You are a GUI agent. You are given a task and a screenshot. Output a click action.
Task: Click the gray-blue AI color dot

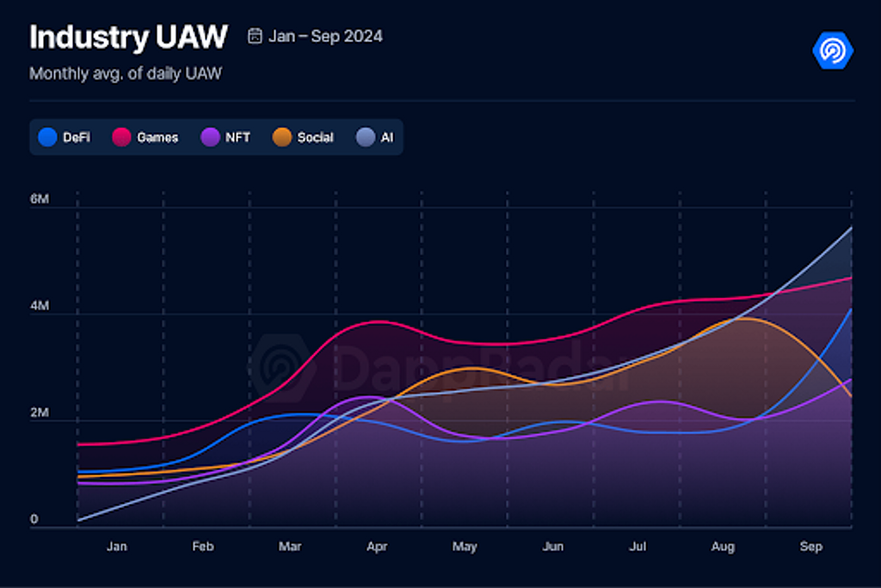(x=366, y=137)
